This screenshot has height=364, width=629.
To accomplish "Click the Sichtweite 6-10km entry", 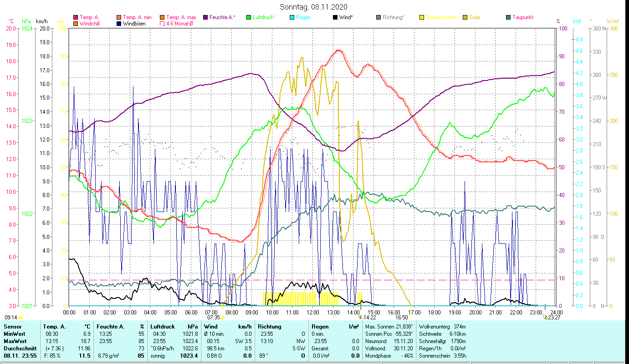I will tap(442, 334).
